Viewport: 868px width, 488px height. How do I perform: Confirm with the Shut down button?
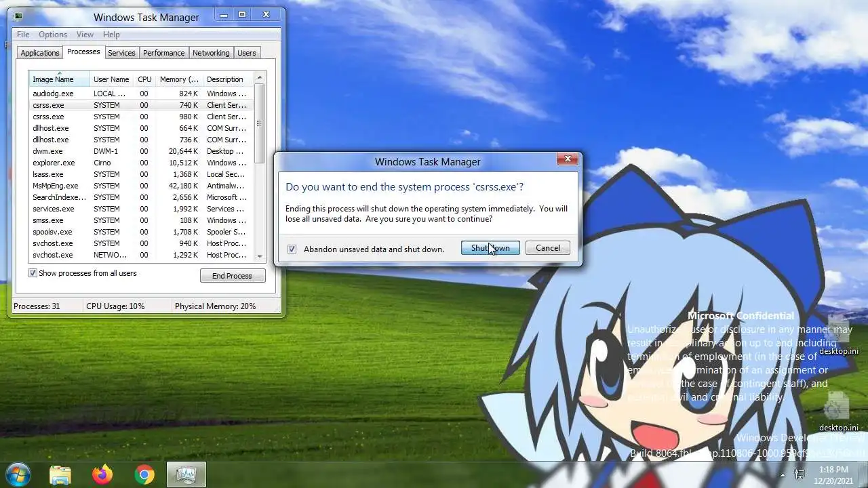pos(490,248)
